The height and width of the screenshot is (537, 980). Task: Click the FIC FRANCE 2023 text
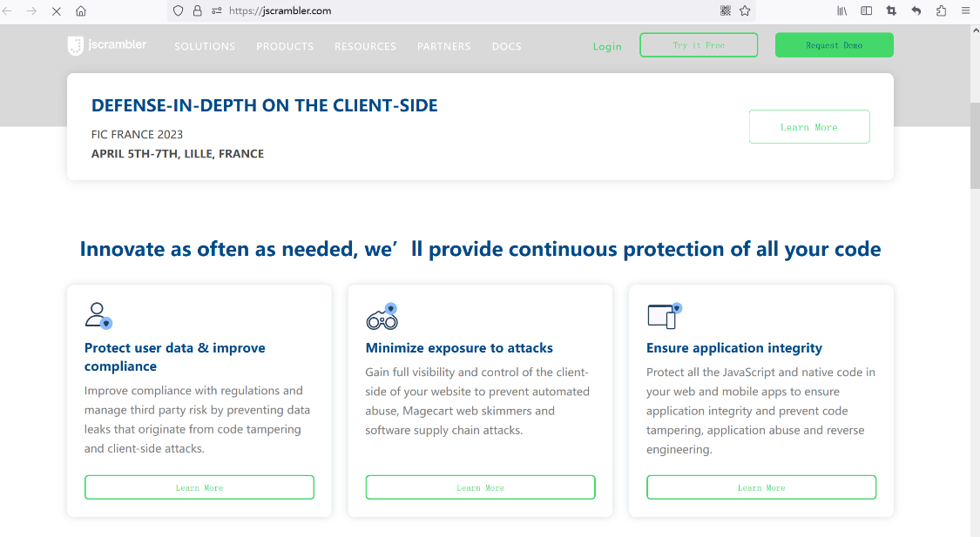point(137,134)
